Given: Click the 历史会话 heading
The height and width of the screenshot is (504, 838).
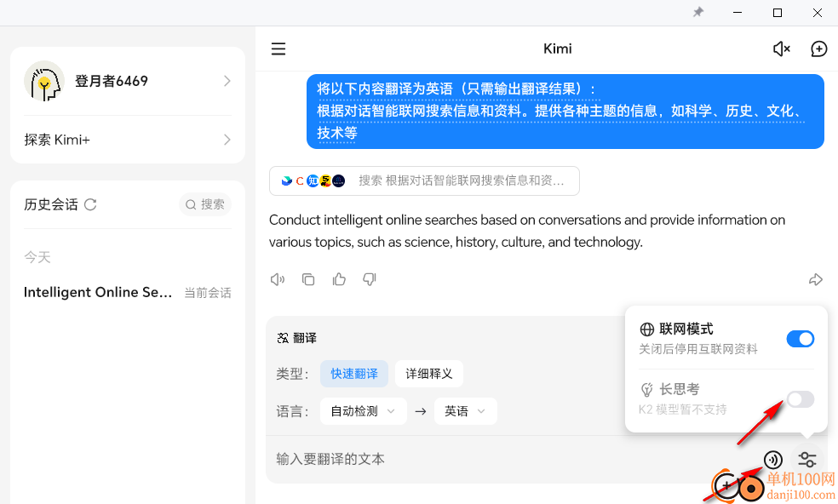Looking at the screenshot, I should 51,204.
